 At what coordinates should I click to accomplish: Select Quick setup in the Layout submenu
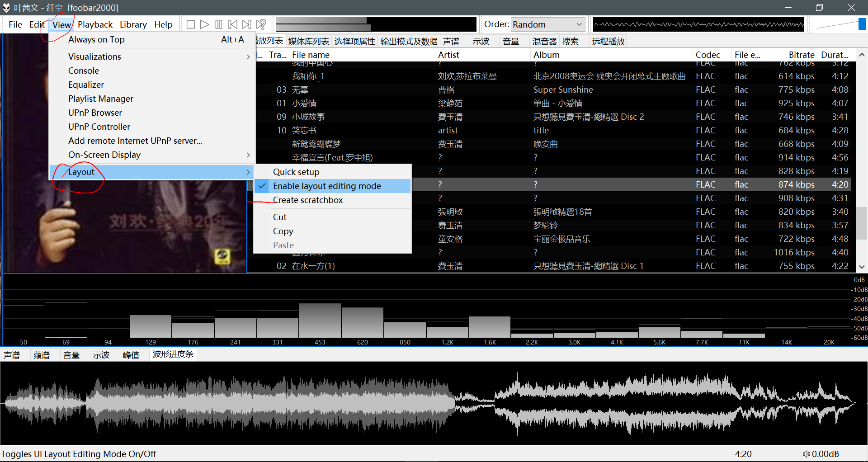coord(296,171)
